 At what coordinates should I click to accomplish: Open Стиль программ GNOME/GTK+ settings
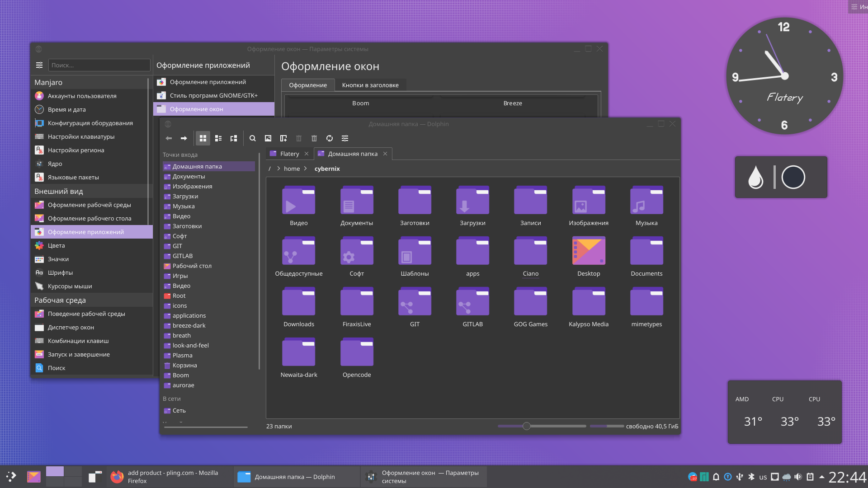coord(214,95)
